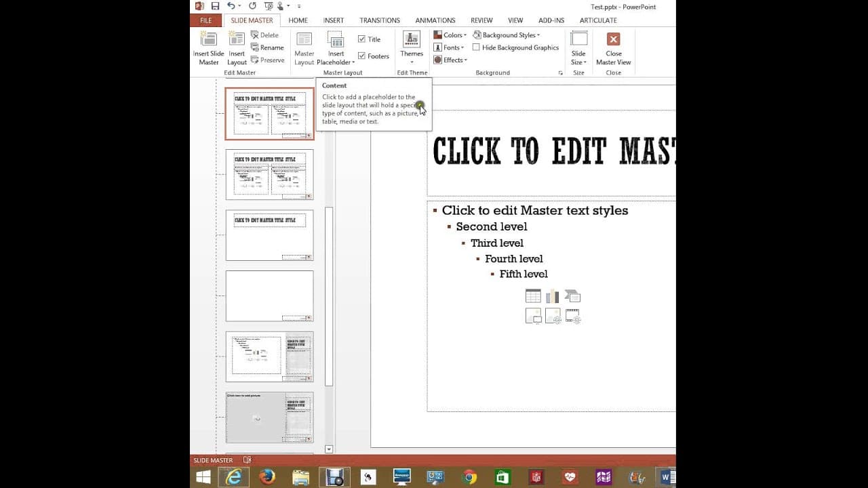Viewport: 868px width, 488px height.
Task: Click the Insert Chart icon in placeholder
Action: click(553, 296)
